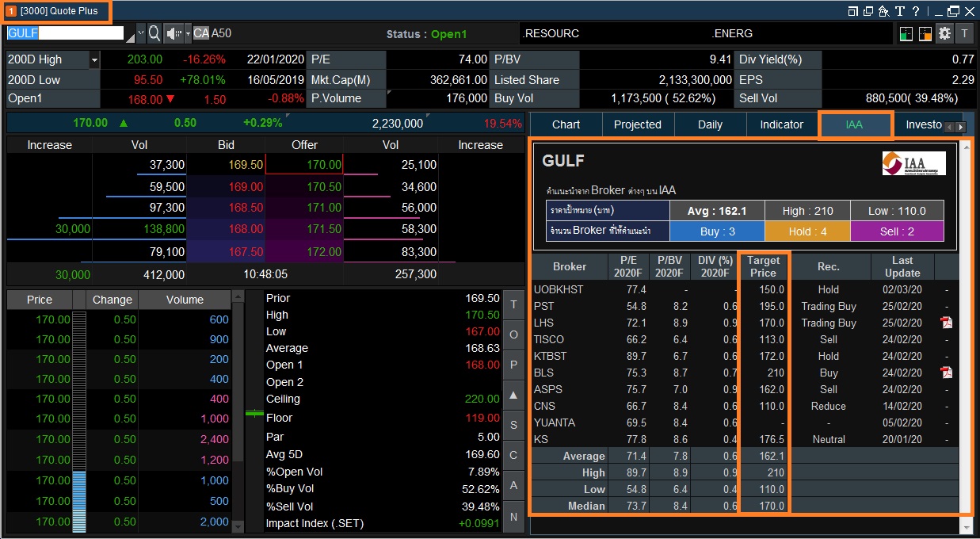Click the .RESOURC sector label
Screen dimensions: 980x539
pyautogui.click(x=551, y=33)
